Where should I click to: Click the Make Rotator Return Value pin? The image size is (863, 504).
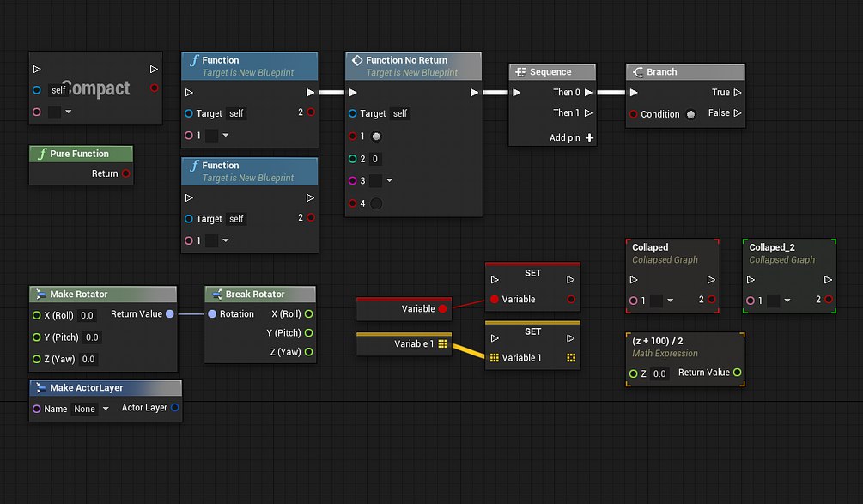(170, 314)
